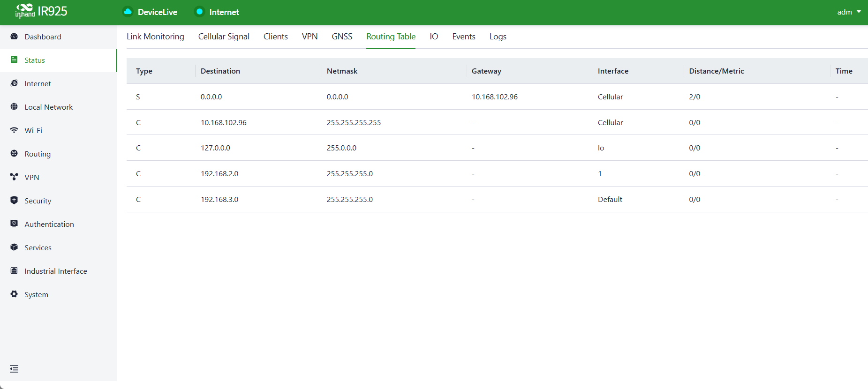Click the Services cube icon
Viewport: 868px width, 389px height.
click(14, 247)
